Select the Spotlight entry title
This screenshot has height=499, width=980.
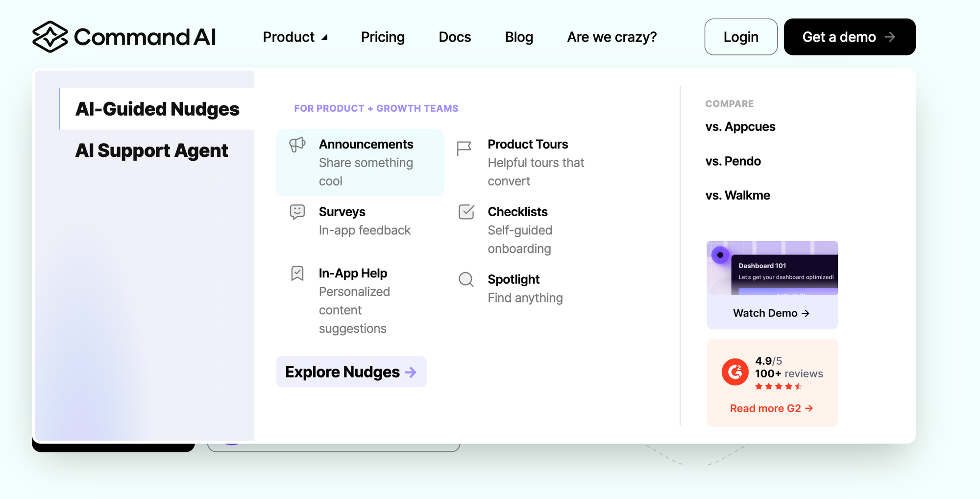(514, 279)
